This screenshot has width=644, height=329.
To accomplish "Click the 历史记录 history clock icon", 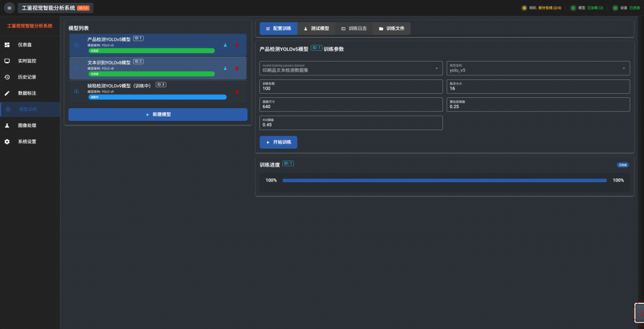I will click(x=7, y=77).
